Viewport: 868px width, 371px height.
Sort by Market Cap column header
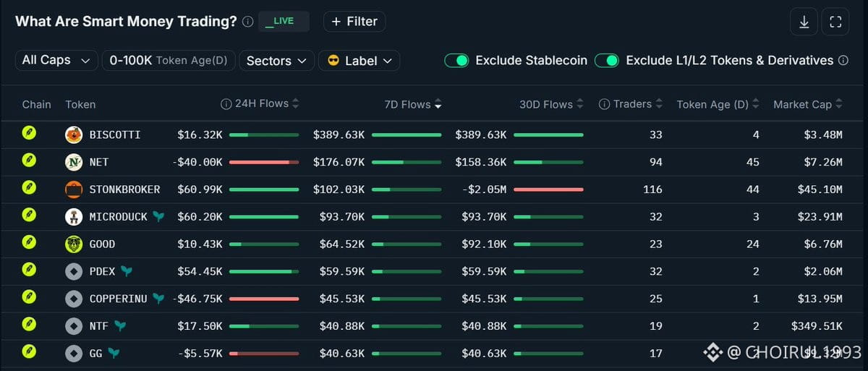pos(808,105)
